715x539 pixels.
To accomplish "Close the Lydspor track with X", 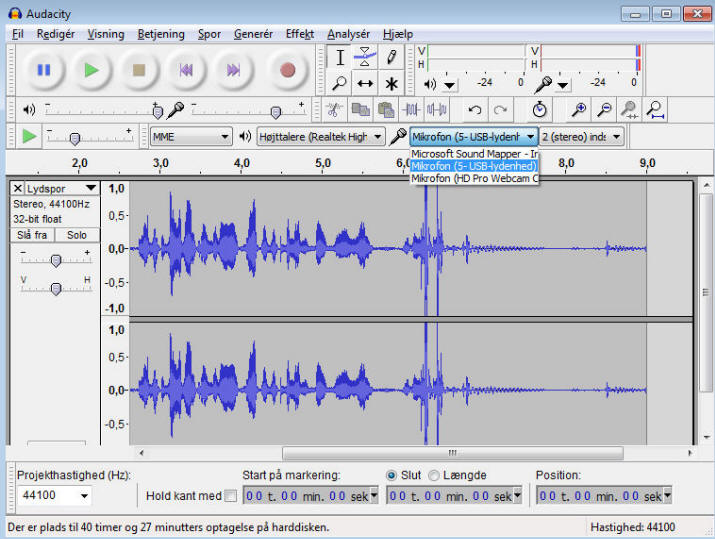I will pyautogui.click(x=17, y=188).
